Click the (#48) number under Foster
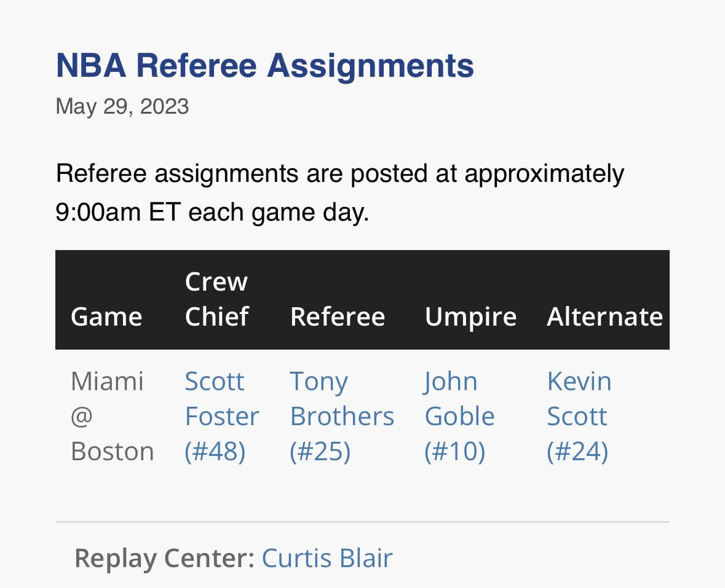This screenshot has width=725, height=588. (215, 451)
